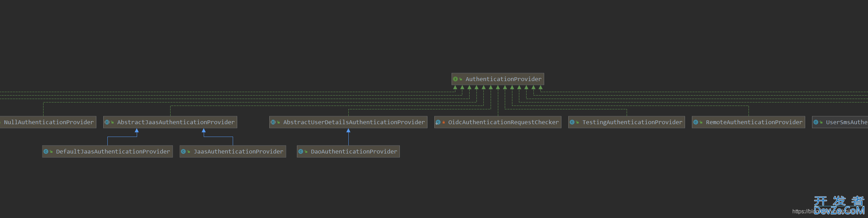This screenshot has width=868, height=218.
Task: Select the DefaultJaasAuthenticationProvider class name
Action: (113, 151)
